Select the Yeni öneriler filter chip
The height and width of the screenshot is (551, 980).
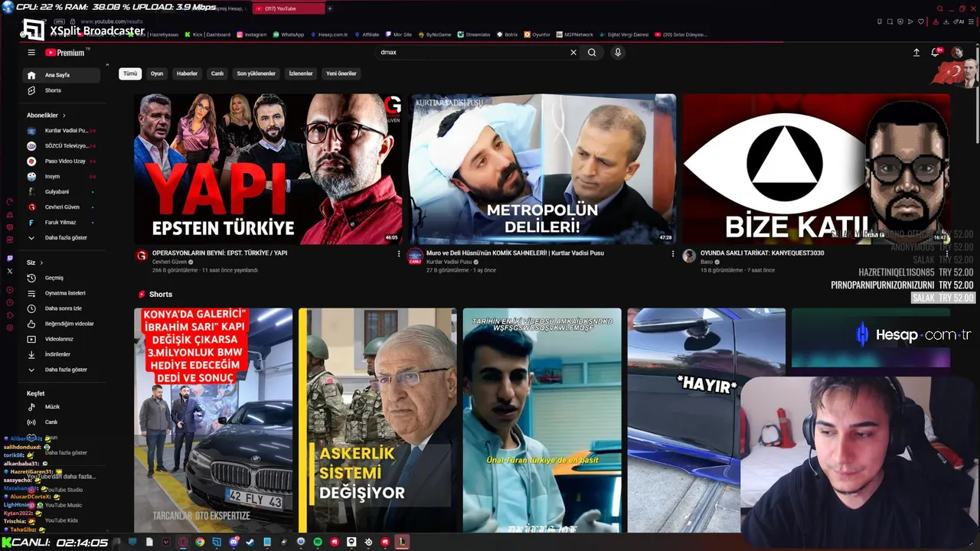click(x=341, y=73)
